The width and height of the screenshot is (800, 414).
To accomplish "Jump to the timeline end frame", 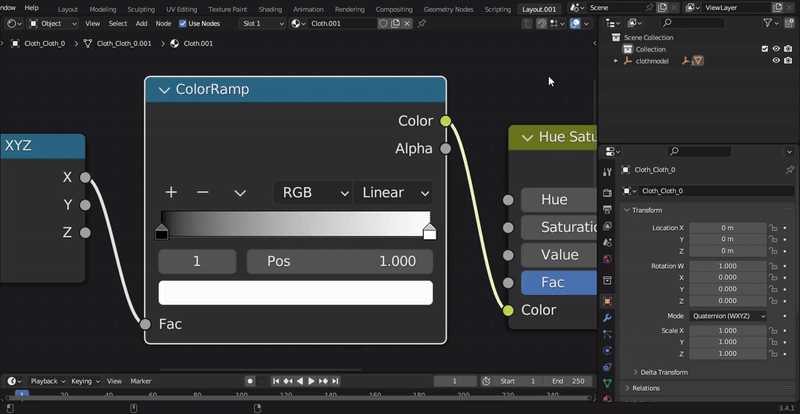I will click(336, 381).
